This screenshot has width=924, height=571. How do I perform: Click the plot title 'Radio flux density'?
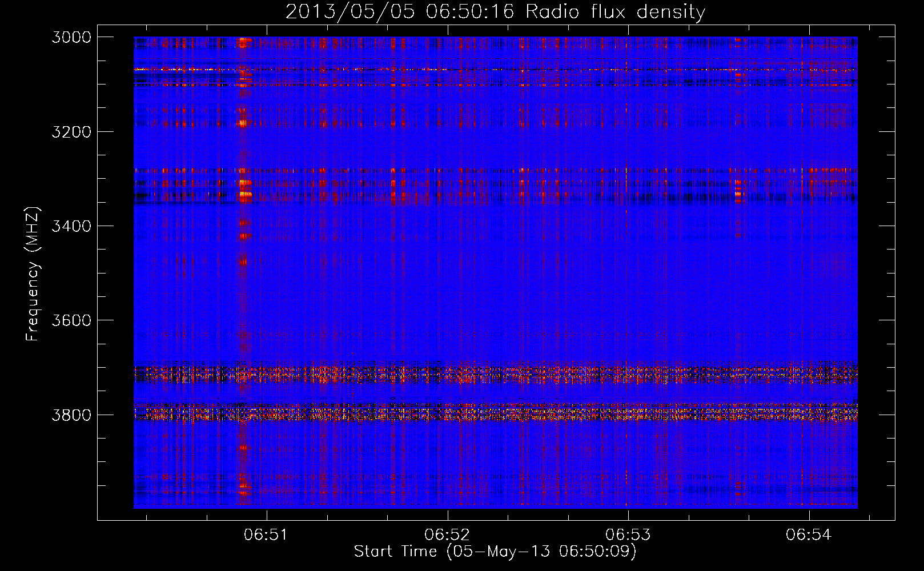[616, 12]
